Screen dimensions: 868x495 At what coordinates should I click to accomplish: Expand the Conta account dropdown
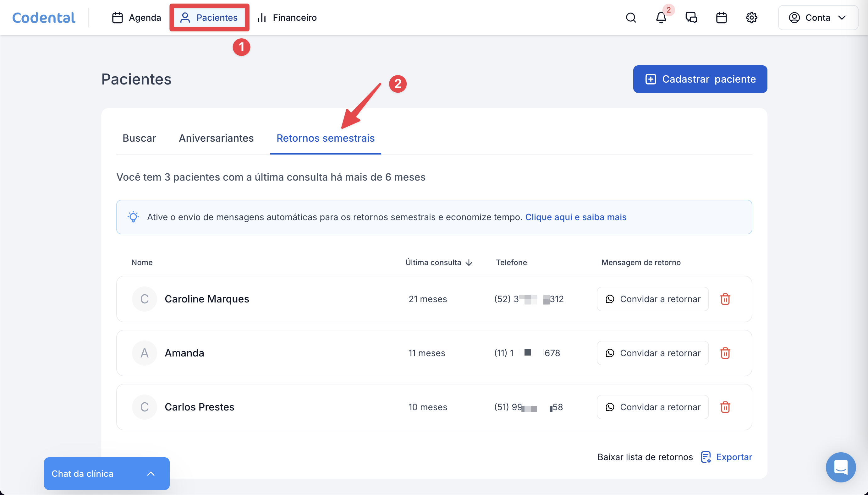[818, 18]
